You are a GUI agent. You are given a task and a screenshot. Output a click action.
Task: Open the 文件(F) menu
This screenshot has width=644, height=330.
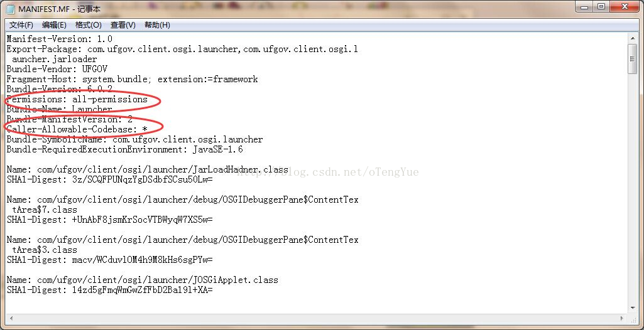click(x=21, y=25)
